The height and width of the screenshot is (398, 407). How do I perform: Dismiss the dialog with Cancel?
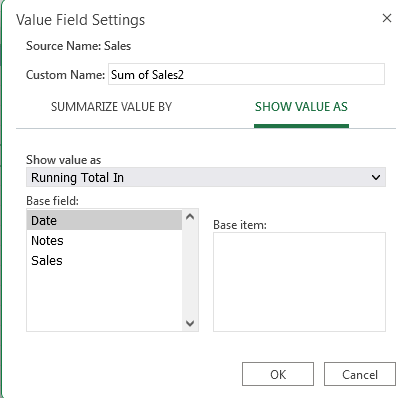(360, 374)
